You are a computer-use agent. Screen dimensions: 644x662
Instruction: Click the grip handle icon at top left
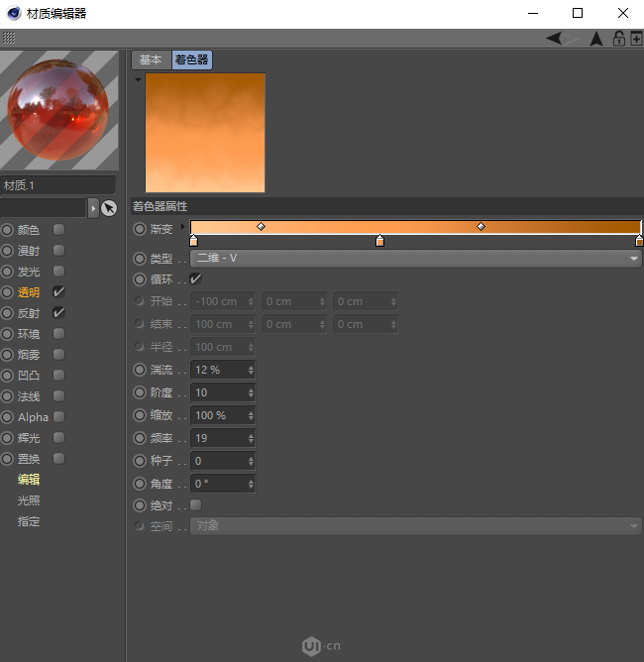point(8,38)
